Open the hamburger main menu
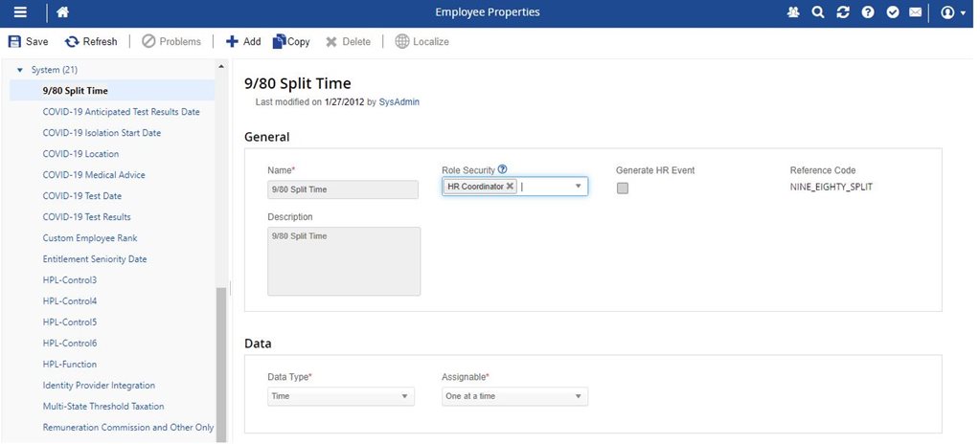The width and height of the screenshot is (980, 444). (x=20, y=12)
